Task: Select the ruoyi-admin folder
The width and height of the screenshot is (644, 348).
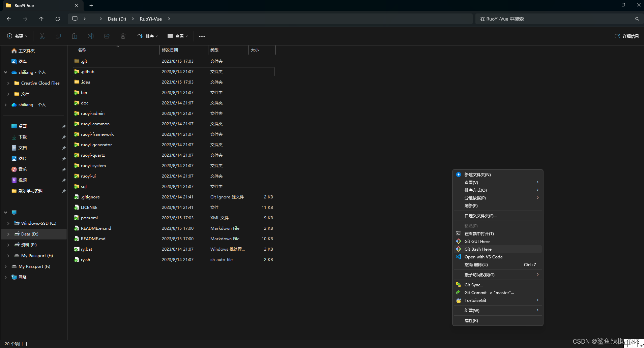Action: click(174, 113)
